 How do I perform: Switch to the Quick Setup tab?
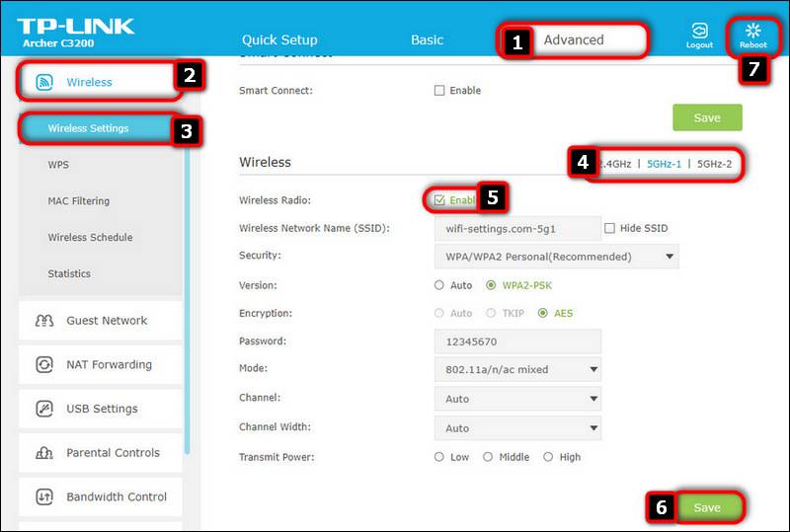(279, 39)
